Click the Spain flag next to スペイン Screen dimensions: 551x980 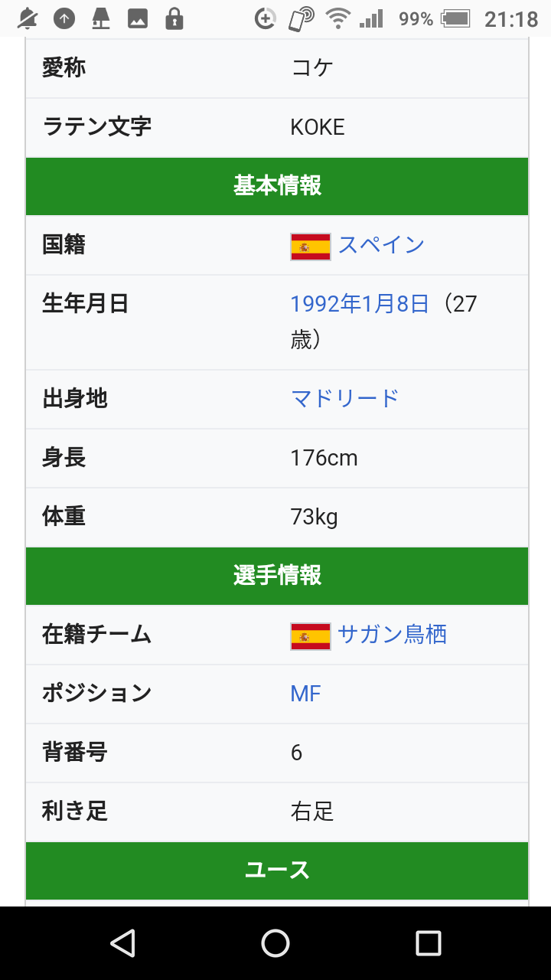pos(311,247)
